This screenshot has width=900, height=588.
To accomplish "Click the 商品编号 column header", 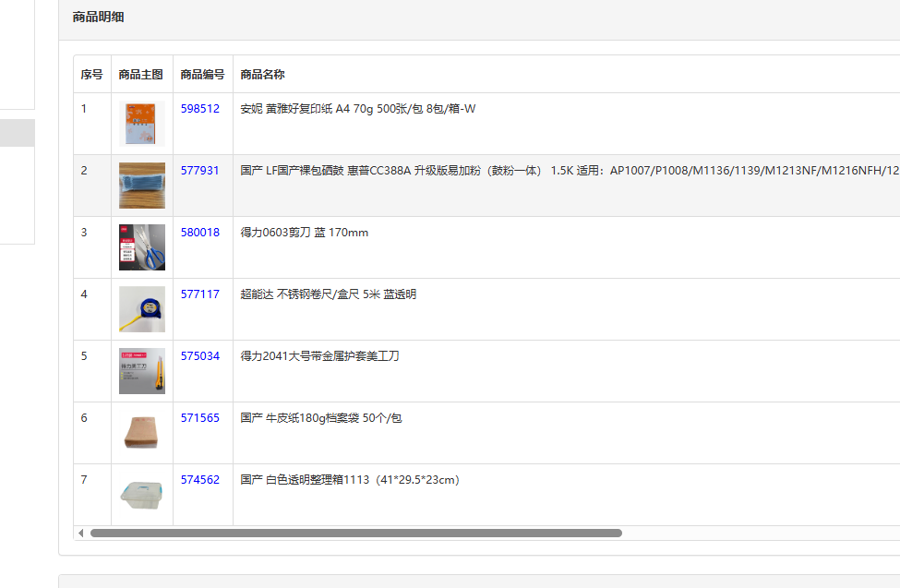I will [x=202, y=75].
